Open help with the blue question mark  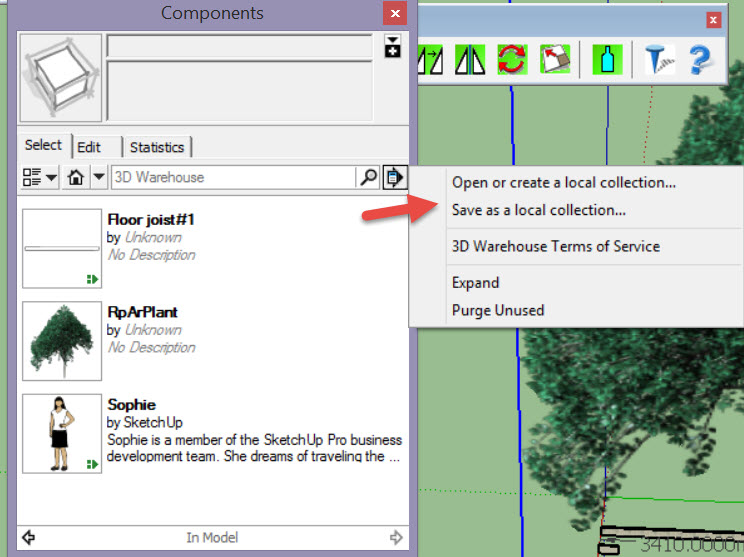point(699,59)
